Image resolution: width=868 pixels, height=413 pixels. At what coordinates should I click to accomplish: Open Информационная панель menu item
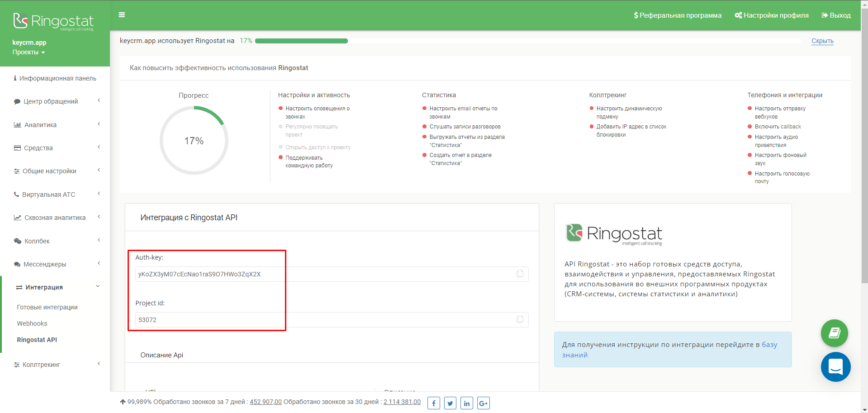point(58,78)
